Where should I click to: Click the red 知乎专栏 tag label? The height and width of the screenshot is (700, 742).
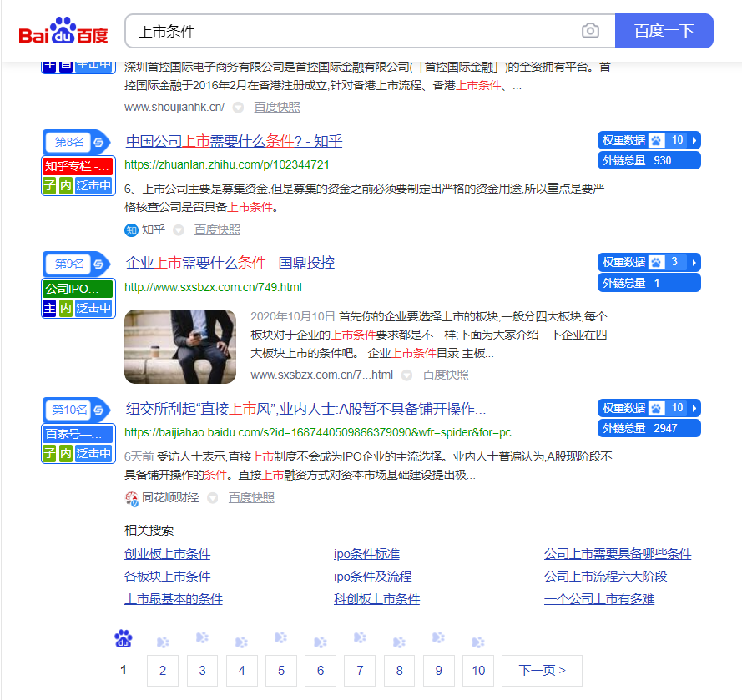tap(78, 167)
